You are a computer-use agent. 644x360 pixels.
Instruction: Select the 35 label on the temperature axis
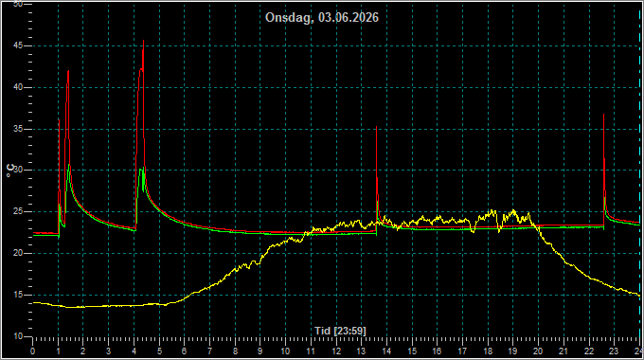tap(18, 129)
